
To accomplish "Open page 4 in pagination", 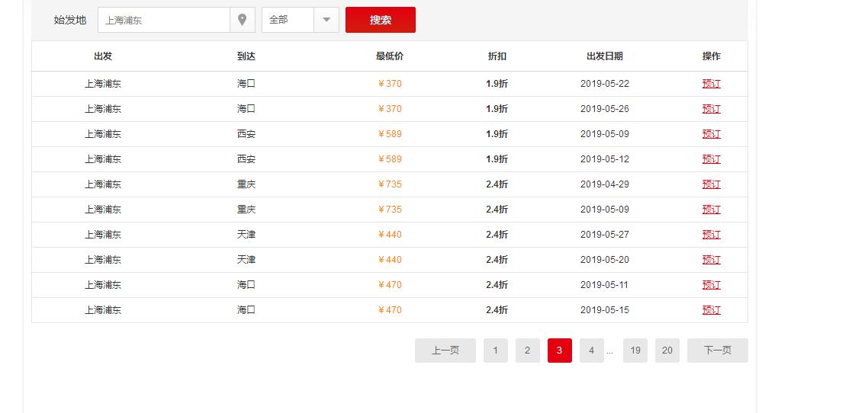I will point(592,351).
